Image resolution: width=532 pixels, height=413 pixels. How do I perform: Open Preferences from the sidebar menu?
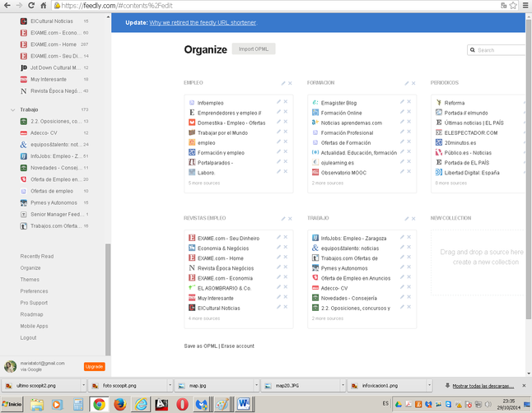click(34, 291)
